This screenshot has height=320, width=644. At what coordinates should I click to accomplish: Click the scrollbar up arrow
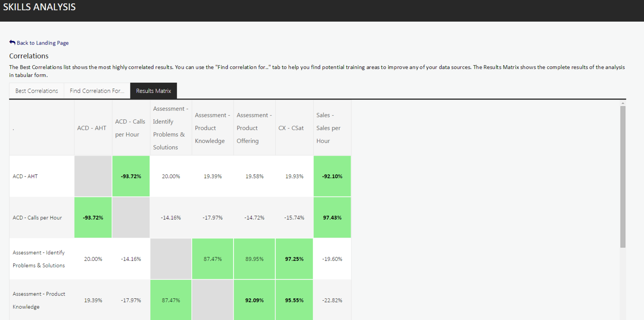click(x=623, y=103)
